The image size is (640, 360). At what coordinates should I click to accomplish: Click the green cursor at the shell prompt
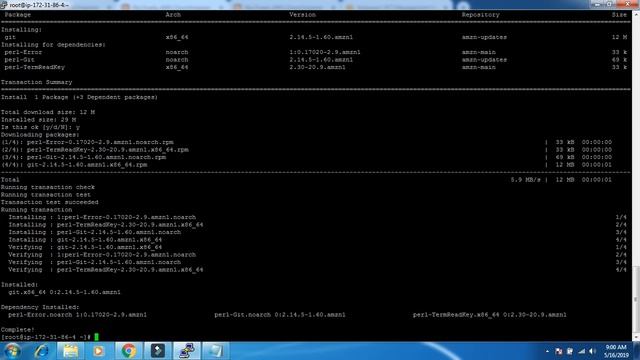[97, 337]
